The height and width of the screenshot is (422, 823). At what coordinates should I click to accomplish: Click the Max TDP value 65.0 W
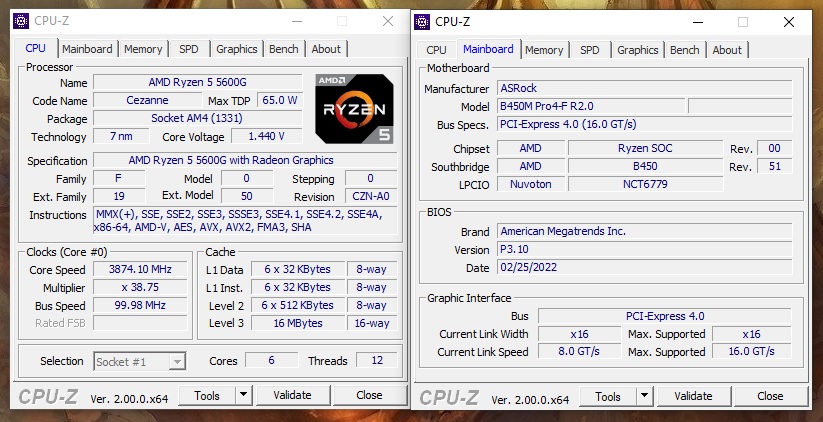coord(280,100)
